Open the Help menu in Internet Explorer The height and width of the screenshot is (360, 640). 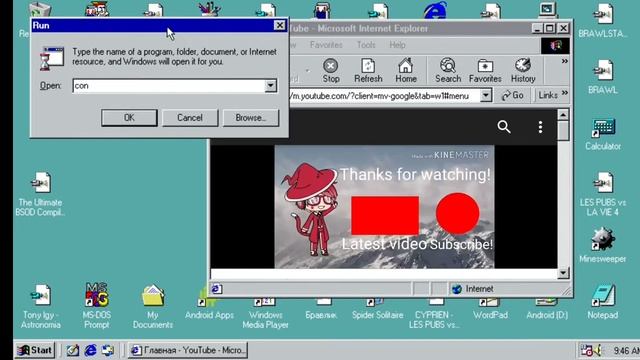coord(397,45)
